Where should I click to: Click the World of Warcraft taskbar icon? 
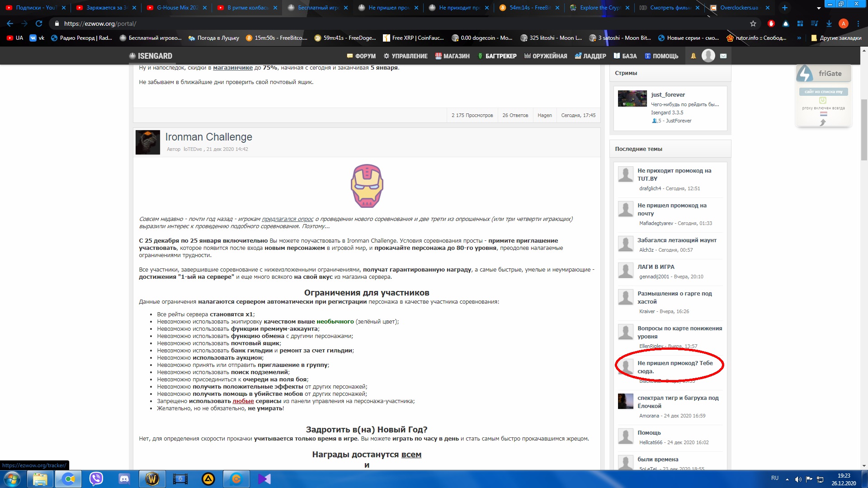[x=152, y=479]
